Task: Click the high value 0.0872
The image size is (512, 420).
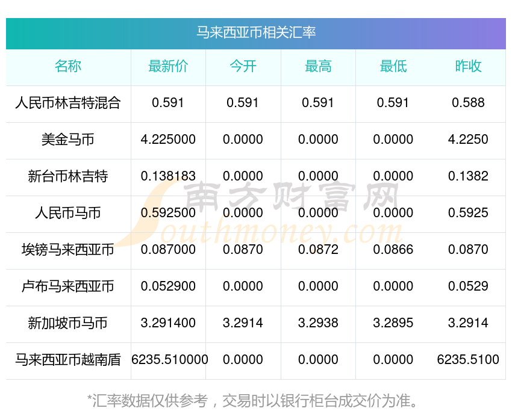Action: coord(318,250)
